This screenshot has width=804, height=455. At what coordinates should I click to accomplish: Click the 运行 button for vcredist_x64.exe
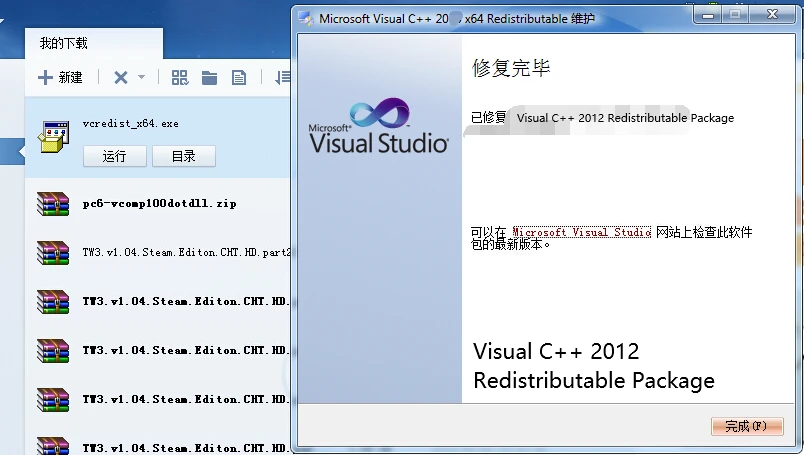(x=114, y=156)
